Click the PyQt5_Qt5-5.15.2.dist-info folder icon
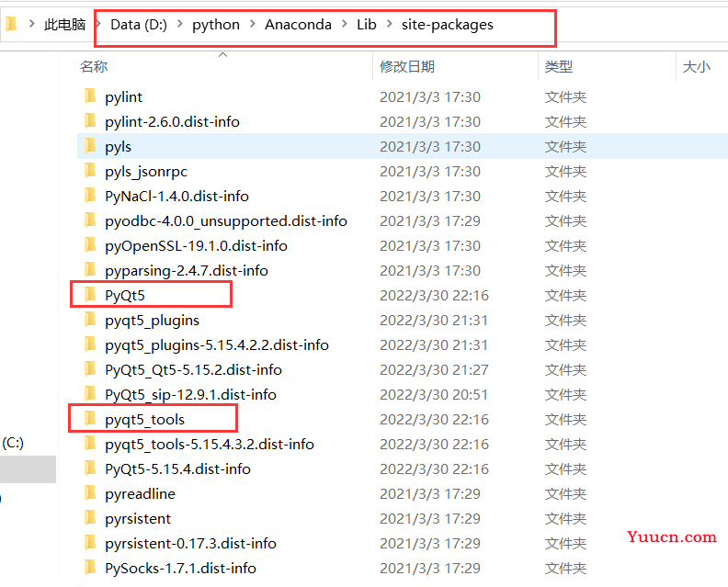Screen dimensions: 728x587 point(90,369)
